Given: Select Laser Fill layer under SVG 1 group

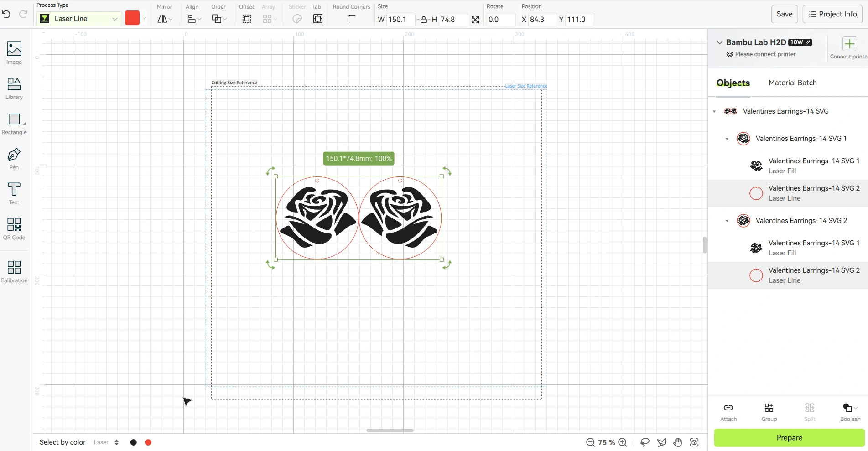Looking at the screenshot, I should tap(788, 166).
